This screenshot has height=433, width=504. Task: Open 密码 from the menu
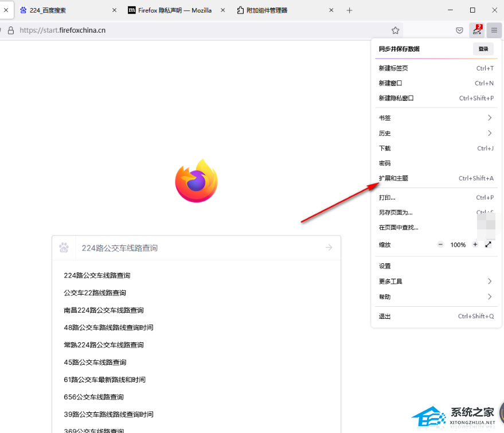436,163
